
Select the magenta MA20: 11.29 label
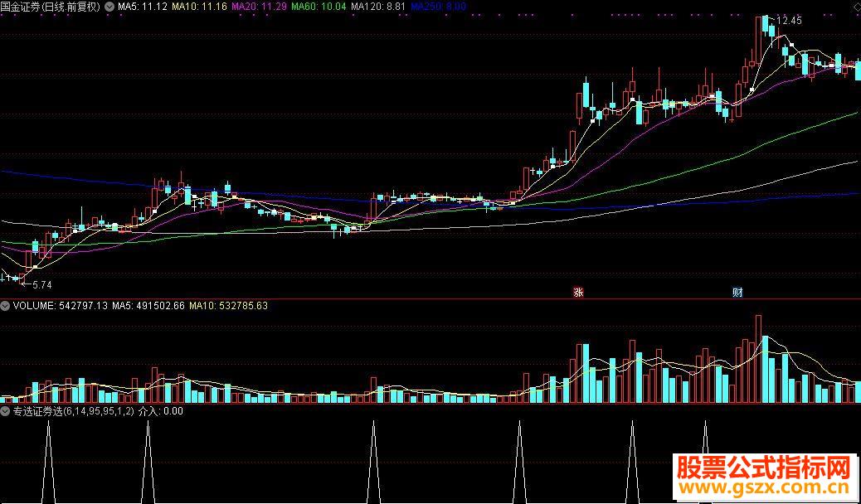click(x=259, y=7)
